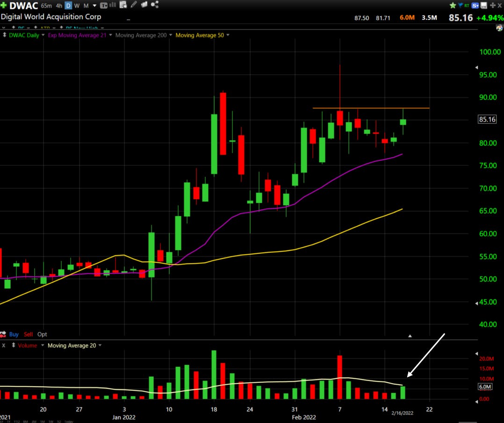504x423 pixels.
Task: Click the share chart icon
Action: (x=155, y=5)
